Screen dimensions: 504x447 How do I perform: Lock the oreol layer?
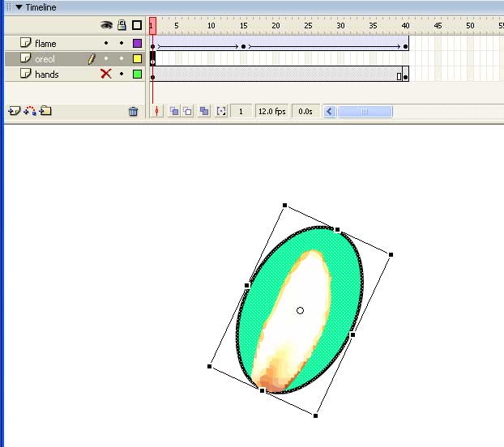click(x=122, y=59)
